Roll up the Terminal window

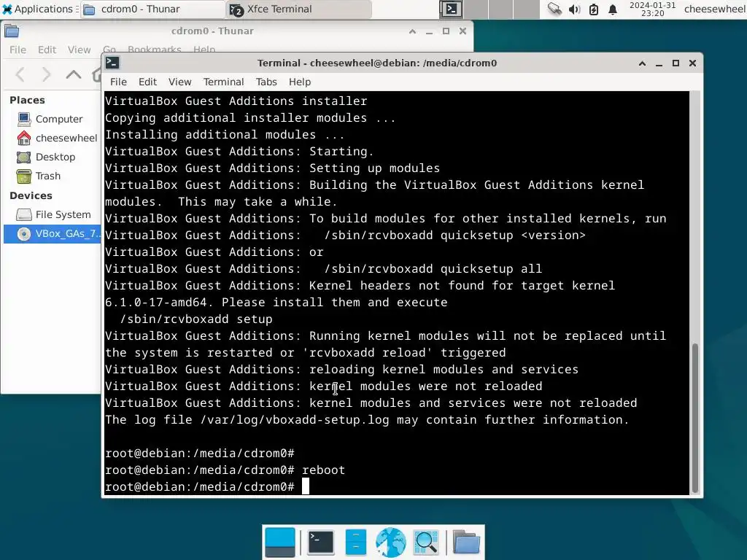point(642,63)
